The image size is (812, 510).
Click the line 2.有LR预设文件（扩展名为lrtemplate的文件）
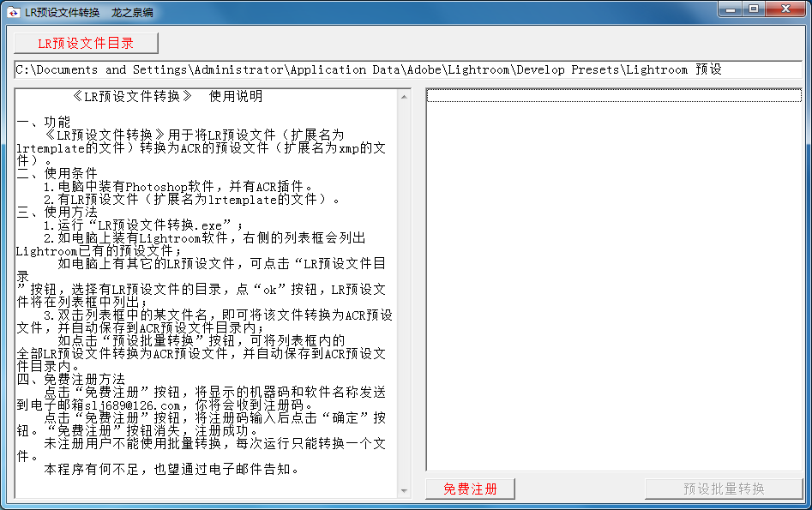191,200
